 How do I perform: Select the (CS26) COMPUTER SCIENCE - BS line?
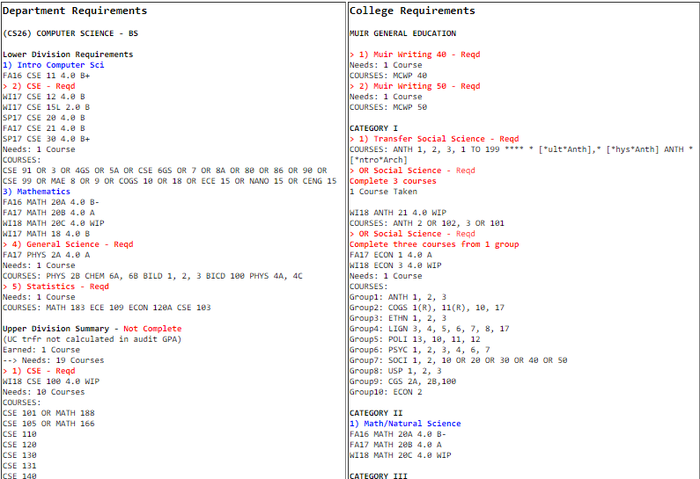click(x=68, y=33)
